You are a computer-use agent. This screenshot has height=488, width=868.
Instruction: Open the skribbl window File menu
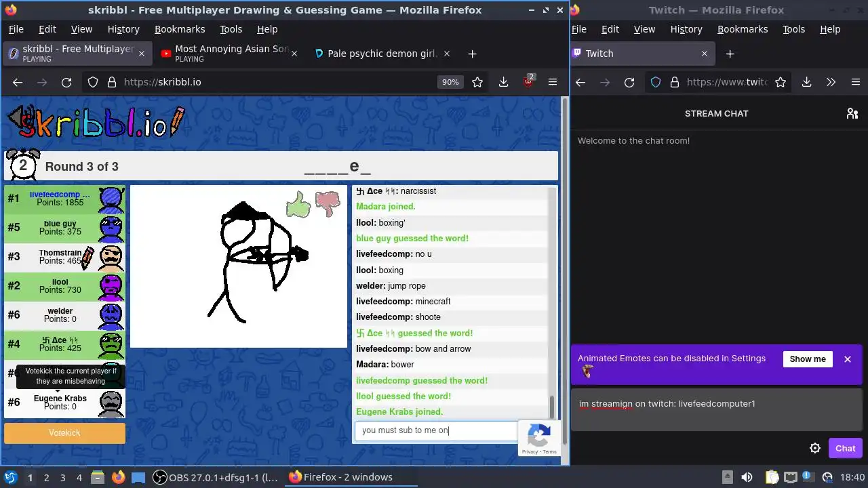[16, 29]
